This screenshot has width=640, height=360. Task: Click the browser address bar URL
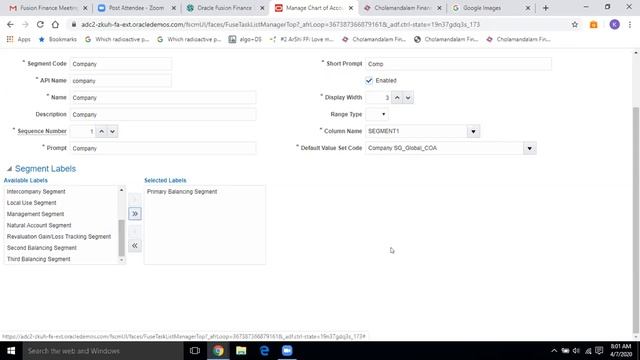click(280, 24)
